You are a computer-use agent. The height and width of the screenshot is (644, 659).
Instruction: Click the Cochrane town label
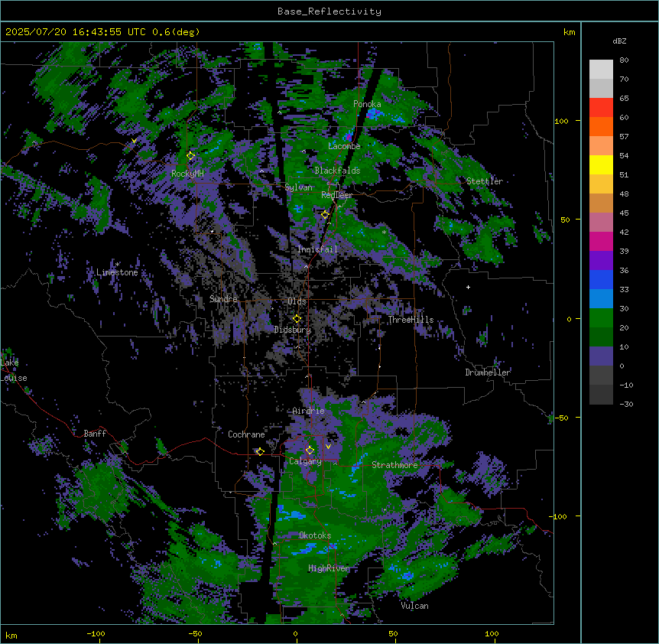[x=246, y=434]
